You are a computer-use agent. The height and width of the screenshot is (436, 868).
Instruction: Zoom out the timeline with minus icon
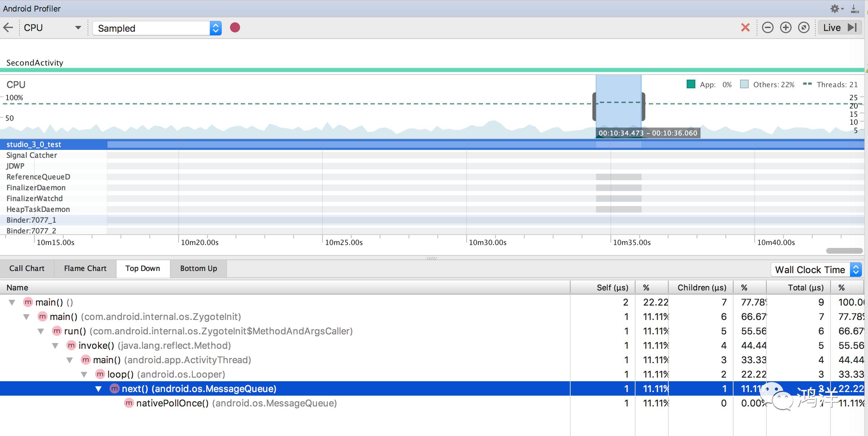(768, 28)
